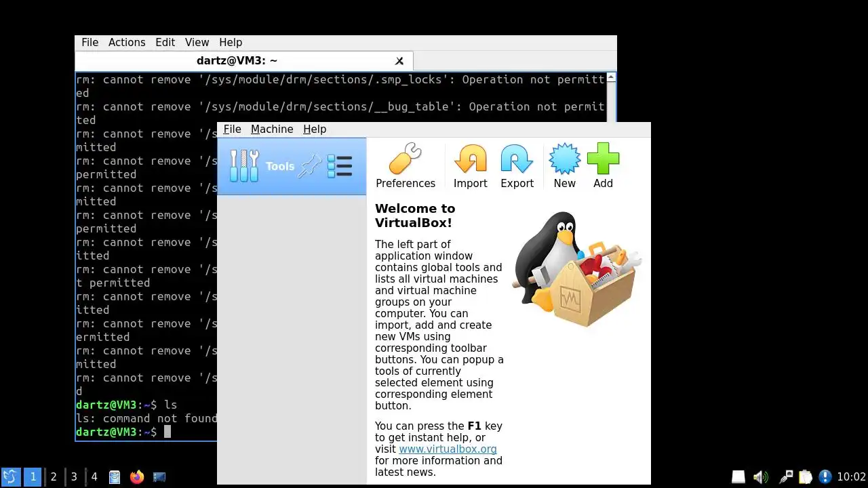The image size is (868, 488).
Task: Click the Add machine icon
Action: tap(603, 166)
